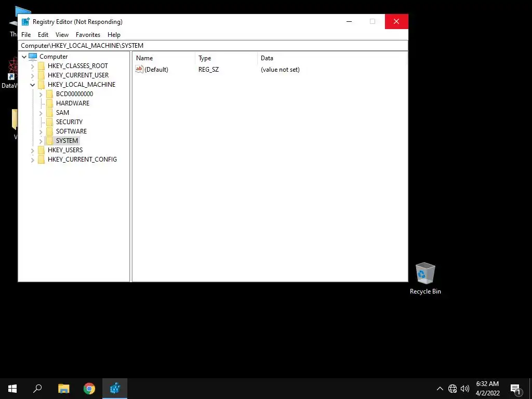Minimize the Registry Editor window

coord(349,21)
